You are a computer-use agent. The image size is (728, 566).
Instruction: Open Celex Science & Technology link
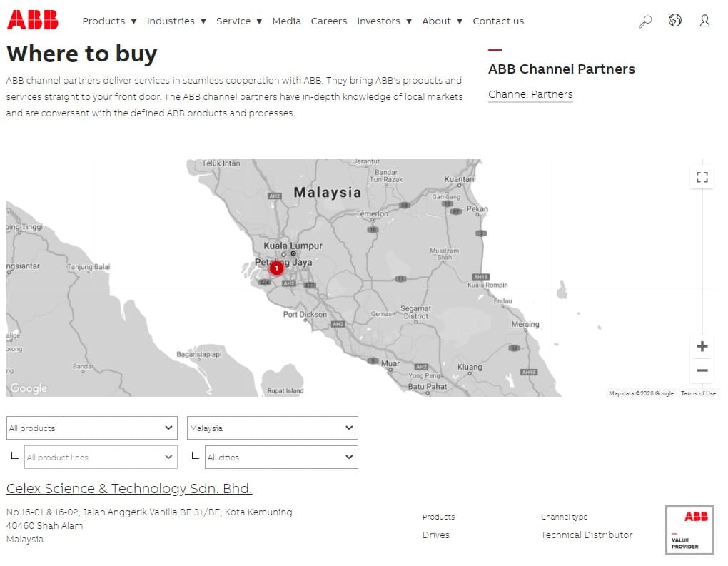129,489
